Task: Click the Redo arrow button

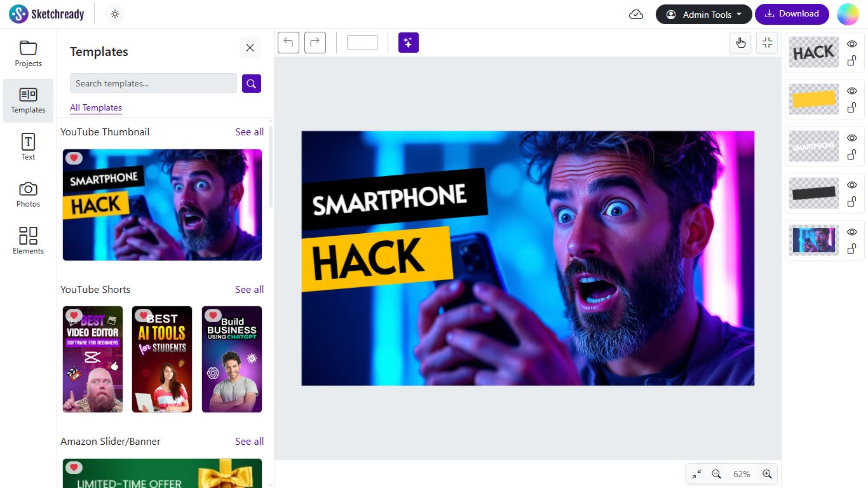Action: coord(315,43)
